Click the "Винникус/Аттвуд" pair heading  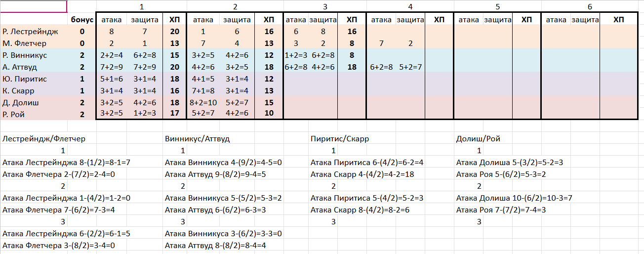click(x=198, y=139)
